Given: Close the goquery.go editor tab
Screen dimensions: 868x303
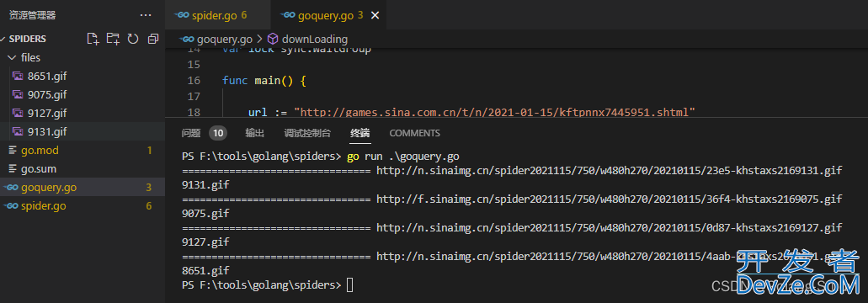Looking at the screenshot, I should pos(375,15).
